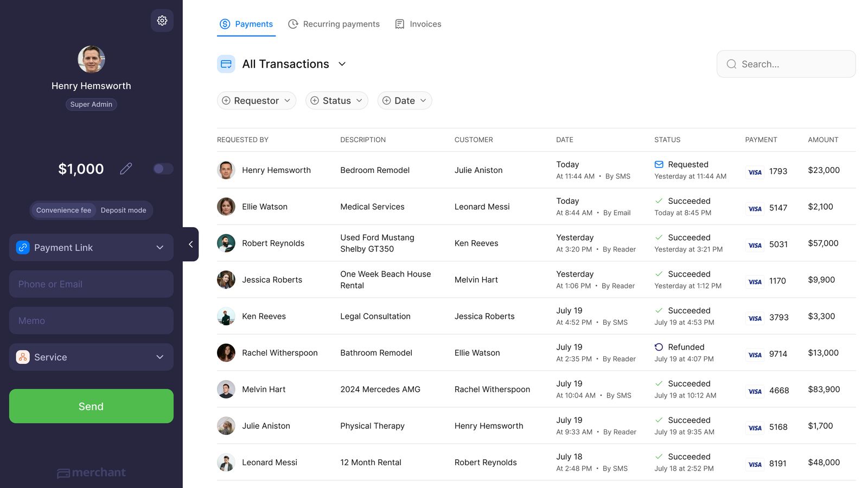Click the Legal Consultation description
Image resolution: width=868 pixels, height=488 pixels.
click(375, 316)
